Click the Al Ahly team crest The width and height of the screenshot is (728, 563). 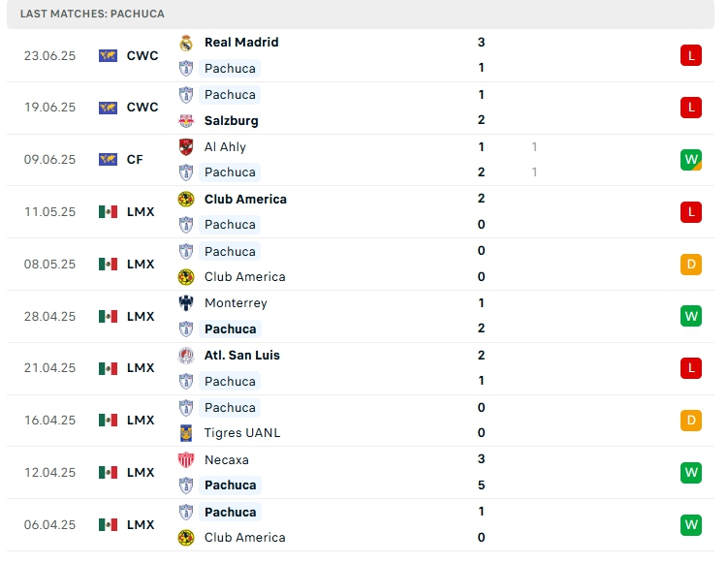pyautogui.click(x=186, y=147)
